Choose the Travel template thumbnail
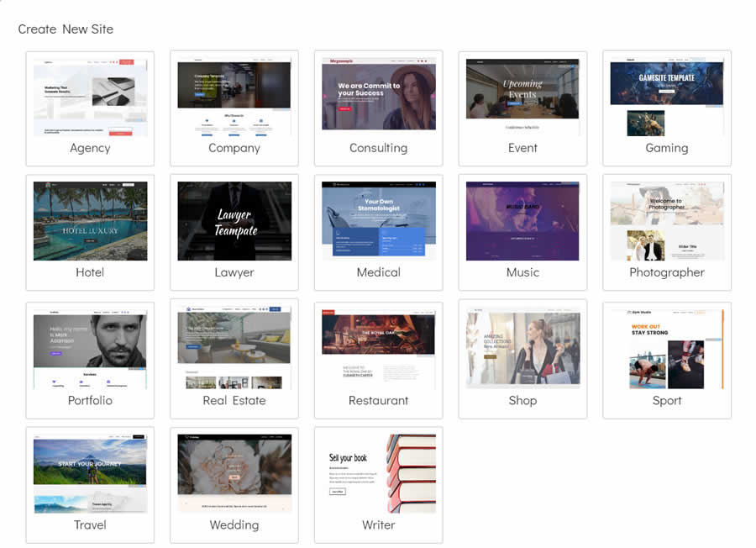 [90, 473]
